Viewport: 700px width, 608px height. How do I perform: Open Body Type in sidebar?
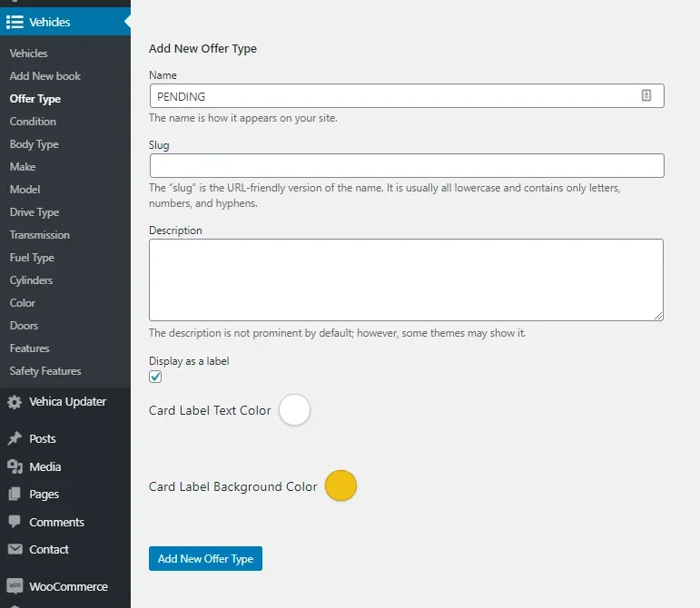coord(35,144)
